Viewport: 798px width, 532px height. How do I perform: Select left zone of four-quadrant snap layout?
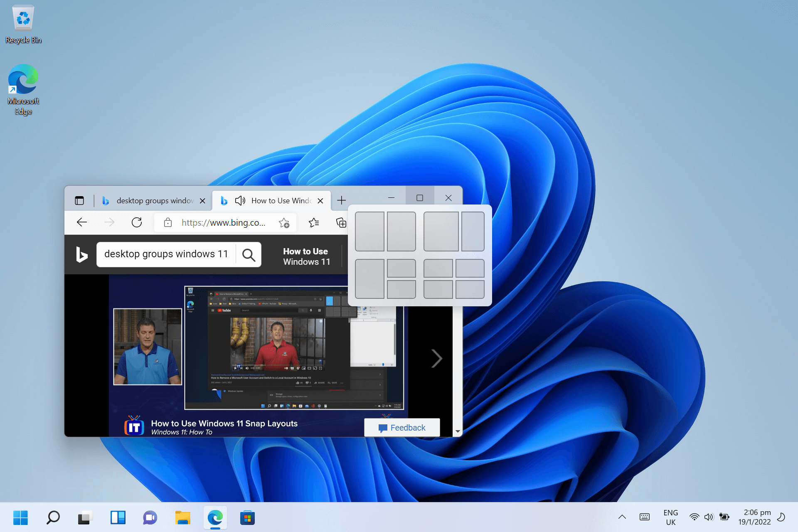click(x=438, y=268)
